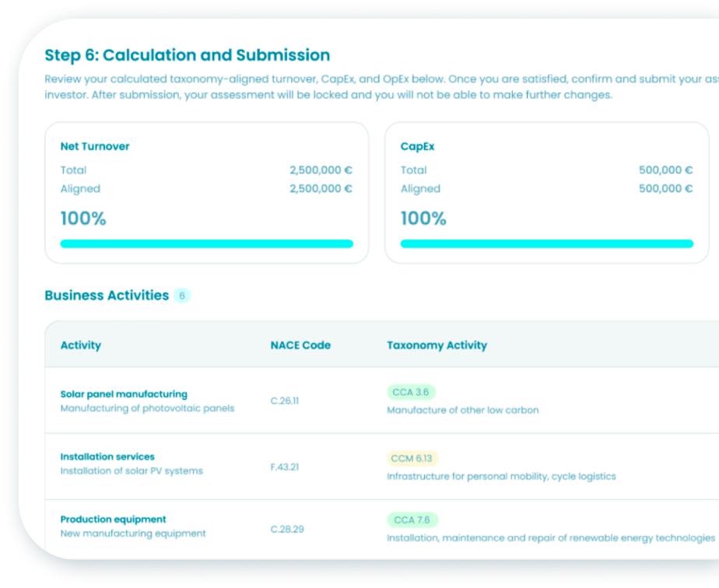The height and width of the screenshot is (588, 719).
Task: Click the Net Turnover progress bar
Action: 207,243
